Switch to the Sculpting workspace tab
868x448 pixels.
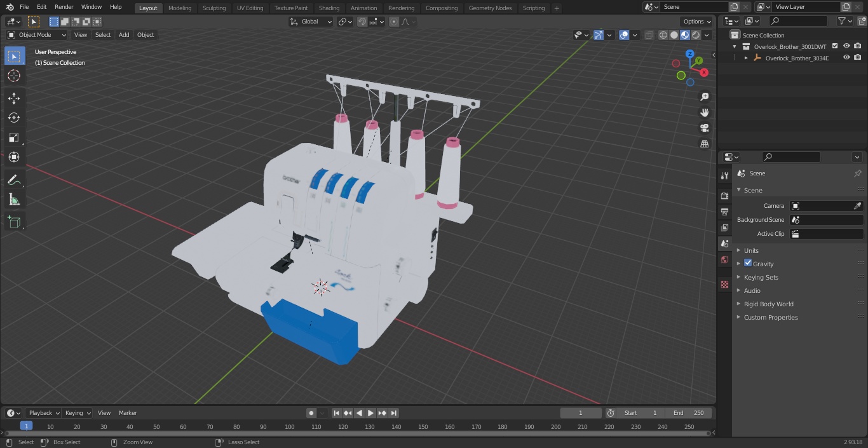click(214, 8)
